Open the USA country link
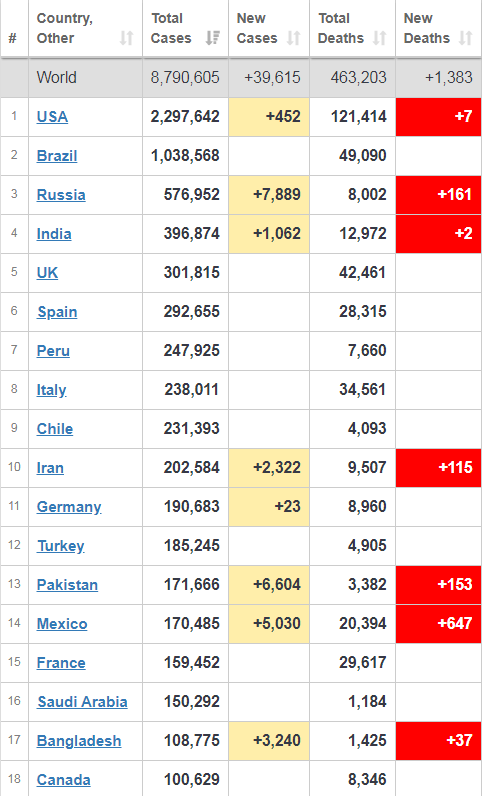This screenshot has width=482, height=796. click(52, 117)
